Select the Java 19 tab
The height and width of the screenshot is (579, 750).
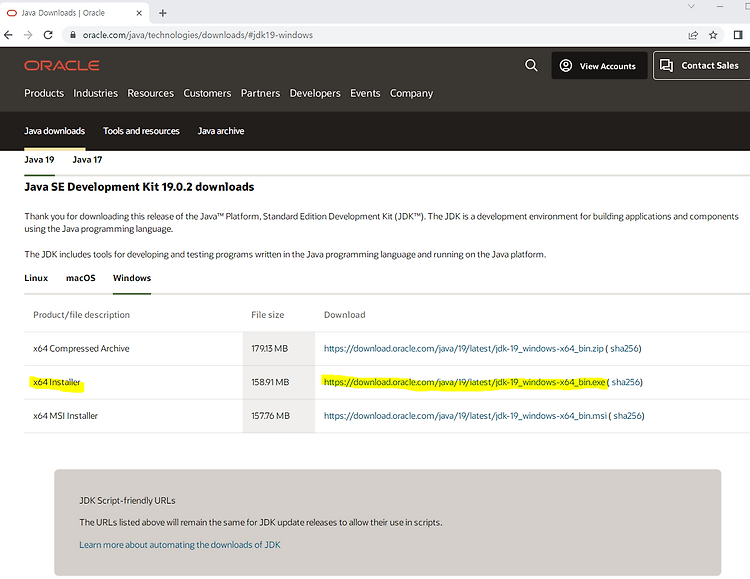39,160
